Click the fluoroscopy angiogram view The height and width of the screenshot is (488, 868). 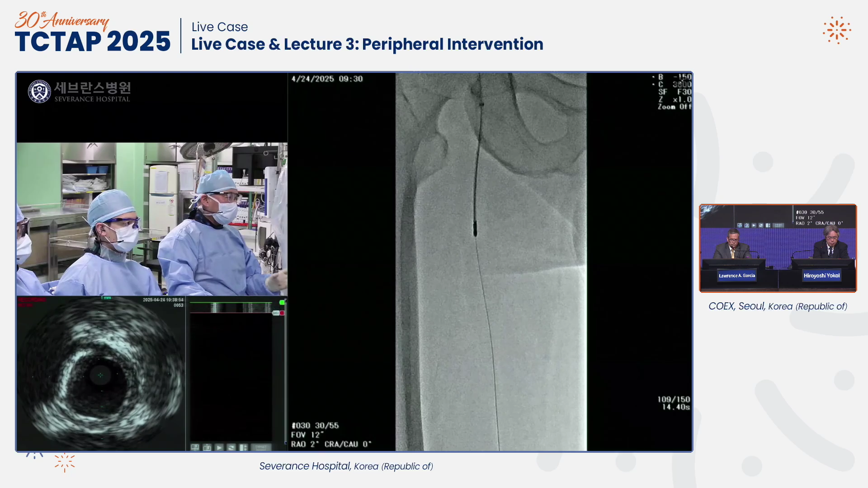pos(491,262)
